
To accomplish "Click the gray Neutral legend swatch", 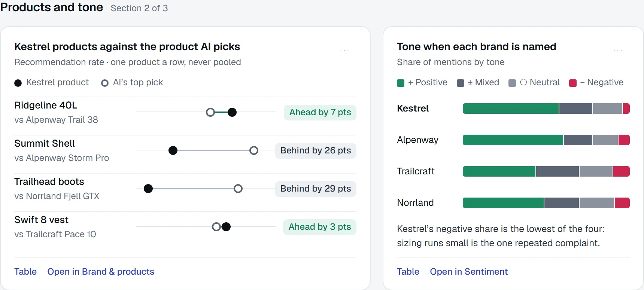I will tap(512, 83).
